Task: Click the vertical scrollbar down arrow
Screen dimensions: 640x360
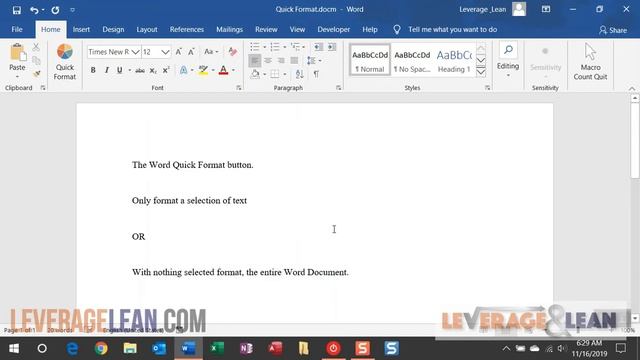Action: [x=635, y=318]
